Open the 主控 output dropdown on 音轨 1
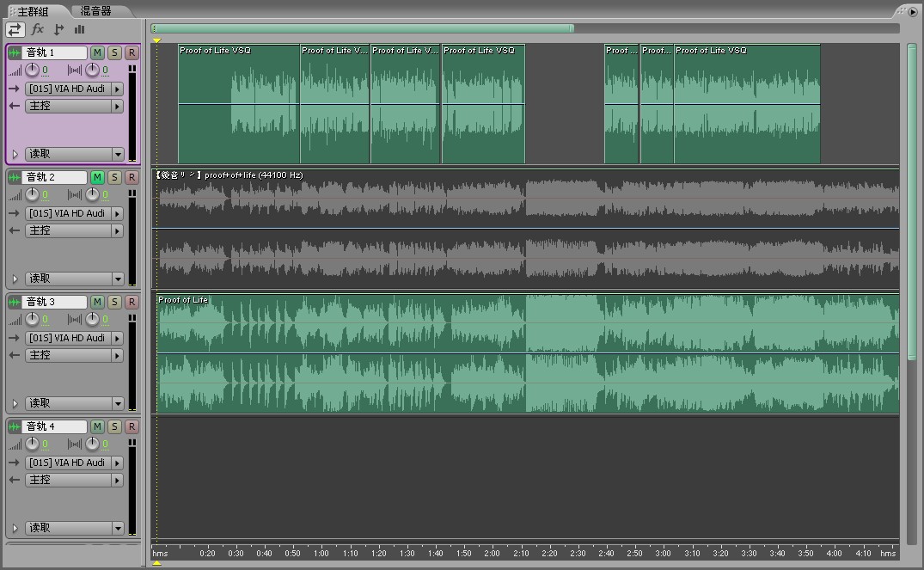This screenshot has height=570, width=924. click(74, 106)
